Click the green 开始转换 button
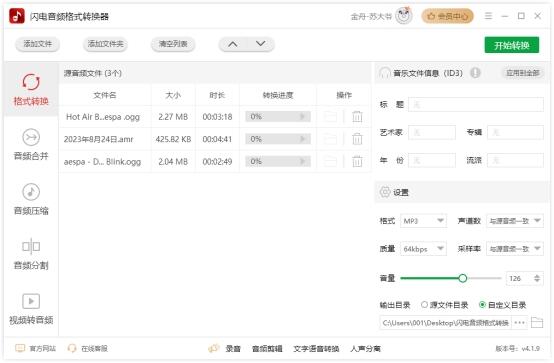 click(512, 45)
